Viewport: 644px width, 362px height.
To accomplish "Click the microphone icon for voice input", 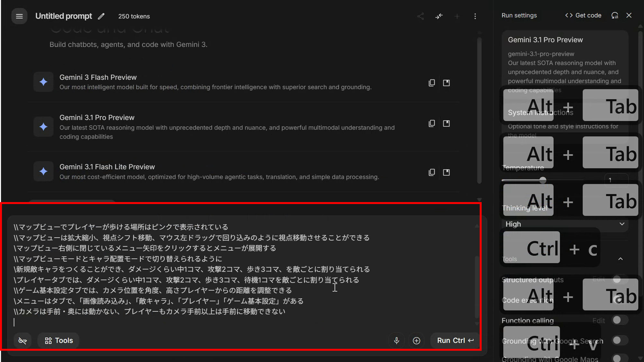I will point(396,340).
